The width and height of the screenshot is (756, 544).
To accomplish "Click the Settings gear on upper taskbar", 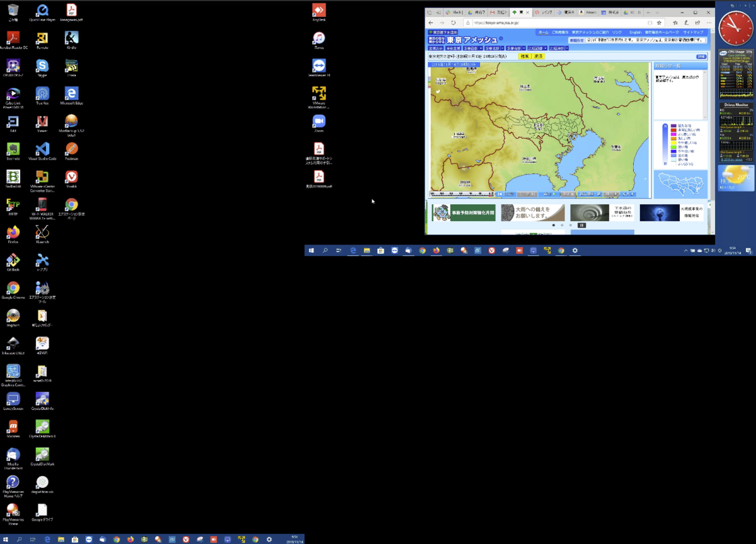I will click(x=575, y=250).
